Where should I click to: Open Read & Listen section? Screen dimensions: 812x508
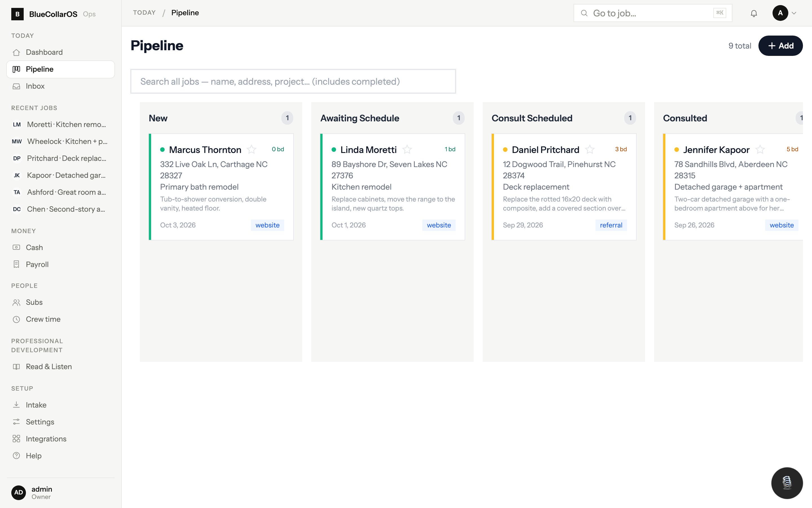tap(60, 367)
